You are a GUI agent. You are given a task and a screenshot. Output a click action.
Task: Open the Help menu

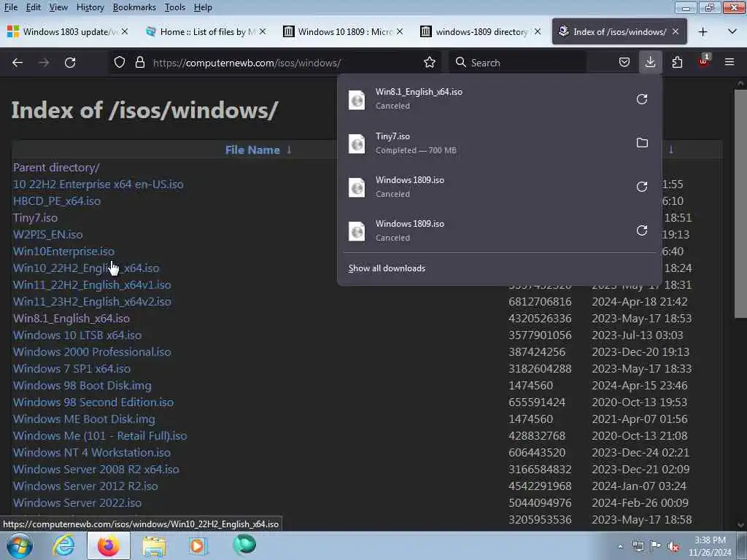203,7
